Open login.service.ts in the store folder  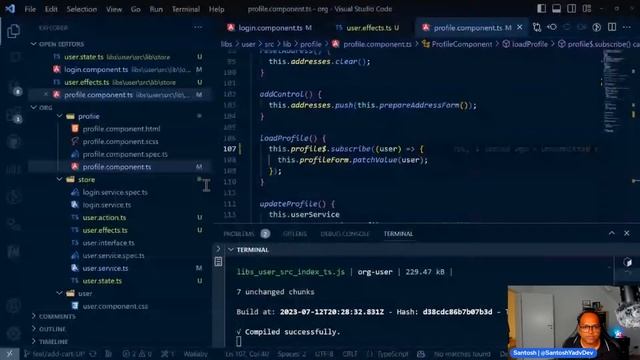pos(107,205)
